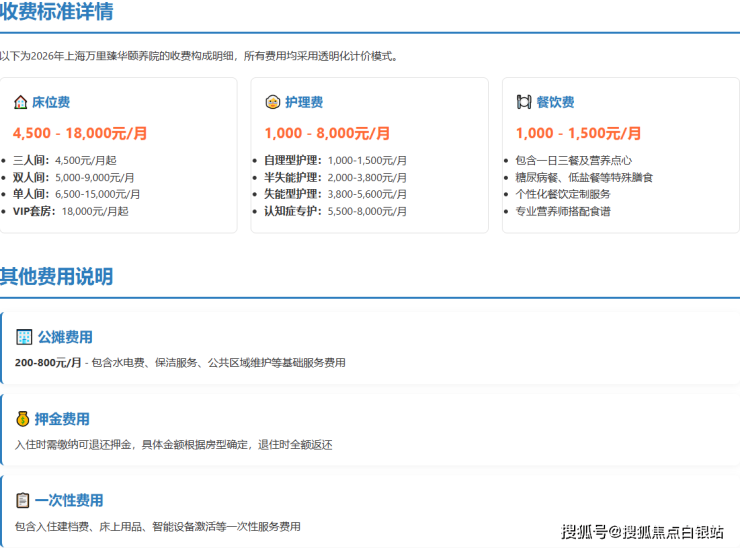740x548 pixels.
Task: Click the 200-800元/月 bold price text
Action: (48, 363)
